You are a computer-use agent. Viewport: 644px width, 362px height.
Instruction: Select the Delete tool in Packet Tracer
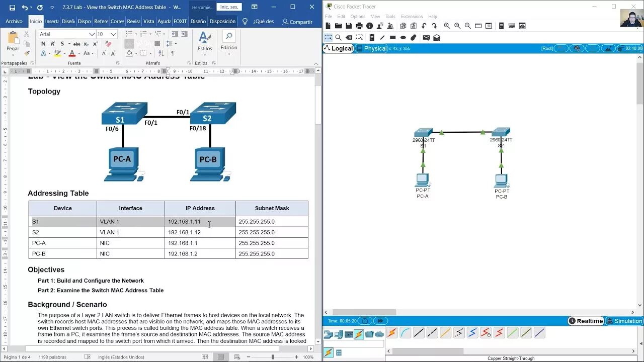coord(349,38)
